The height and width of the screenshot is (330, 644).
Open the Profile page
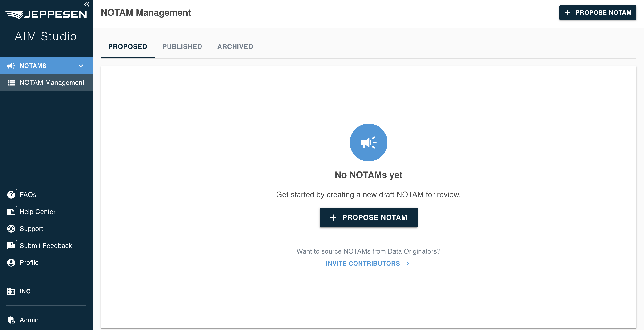29,263
